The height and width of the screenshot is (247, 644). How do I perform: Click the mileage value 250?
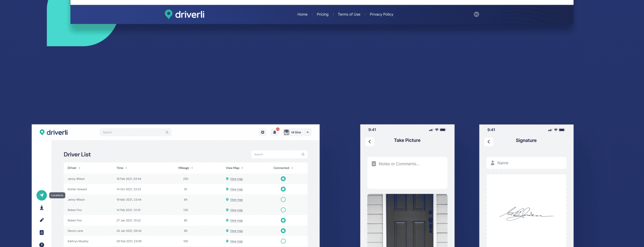click(x=186, y=179)
